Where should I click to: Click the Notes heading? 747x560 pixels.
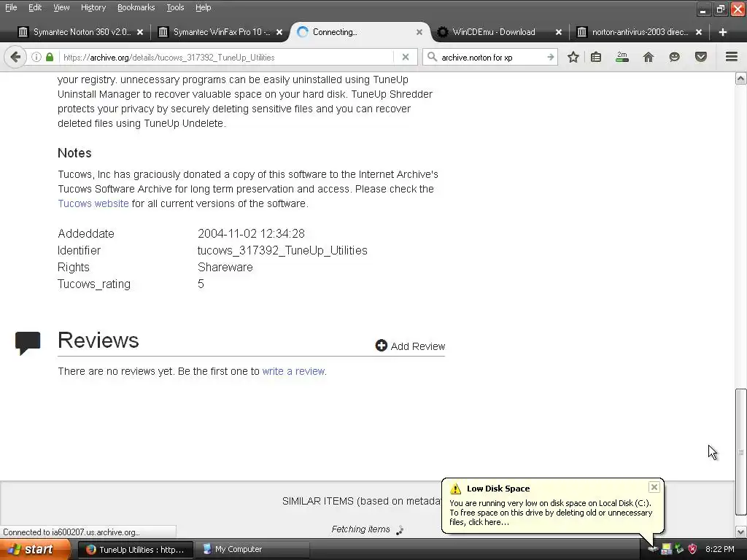coord(74,153)
